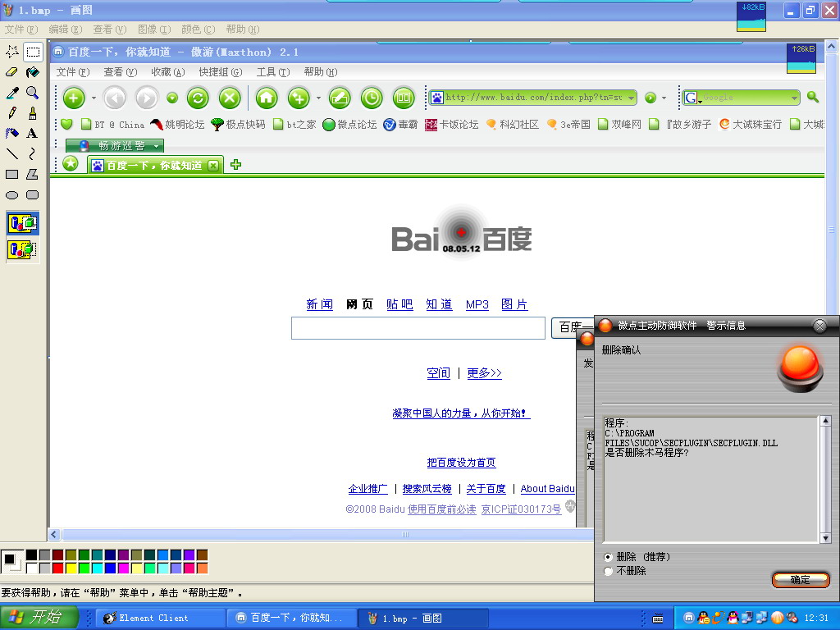Pick the red color swatch in Paint palette
The height and width of the screenshot is (630, 840).
click(x=58, y=568)
